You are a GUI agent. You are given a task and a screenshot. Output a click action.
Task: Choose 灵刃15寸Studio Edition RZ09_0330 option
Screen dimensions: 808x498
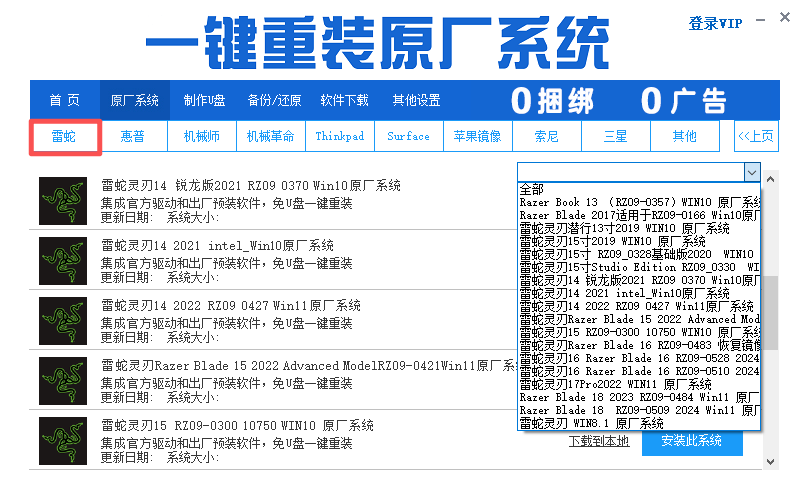tap(638, 267)
